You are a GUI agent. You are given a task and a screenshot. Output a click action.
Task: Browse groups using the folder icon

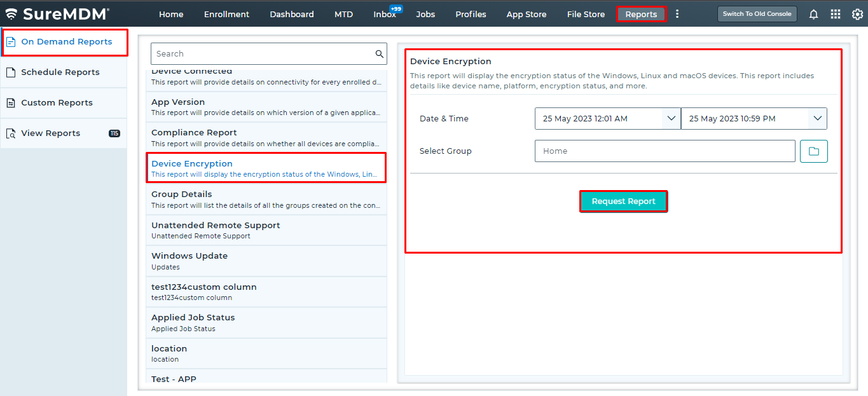[x=813, y=151]
